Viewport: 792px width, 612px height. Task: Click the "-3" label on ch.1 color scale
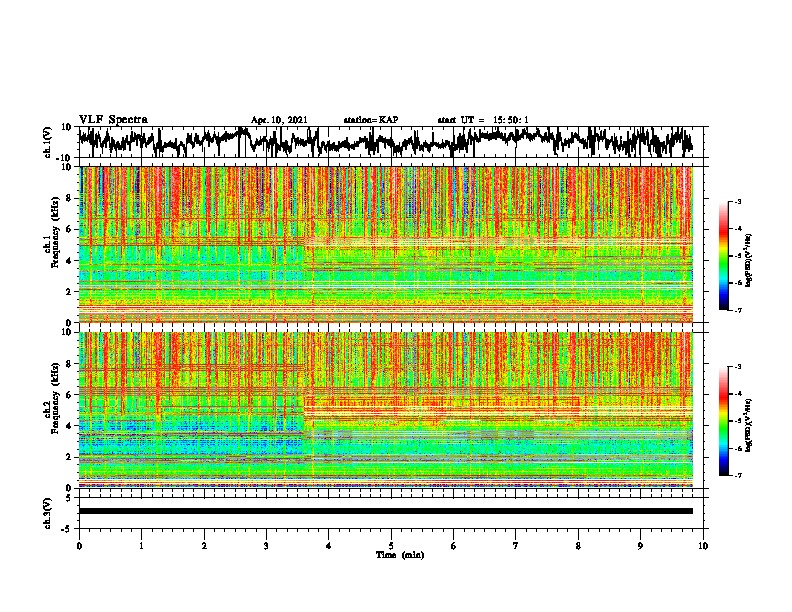point(737,202)
